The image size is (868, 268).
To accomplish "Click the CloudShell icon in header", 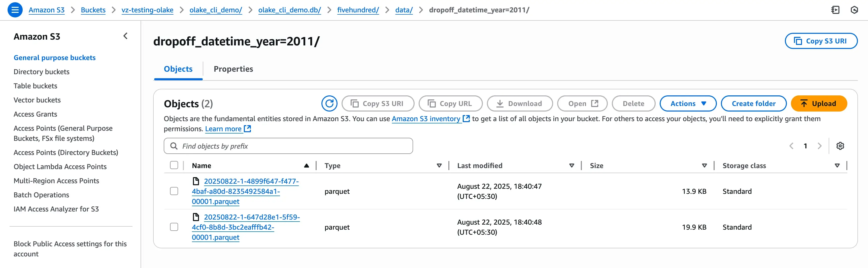I will 835,10.
